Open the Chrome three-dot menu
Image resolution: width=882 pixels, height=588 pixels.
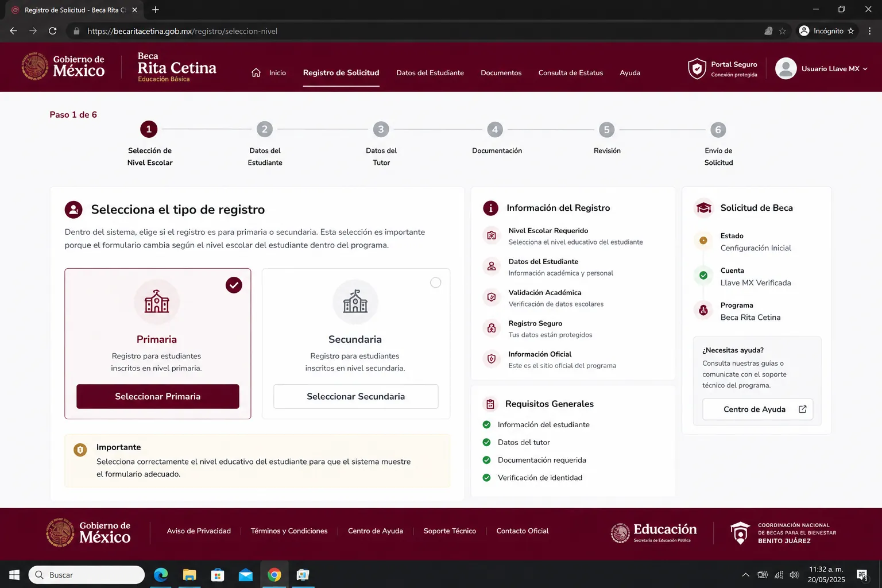[870, 31]
